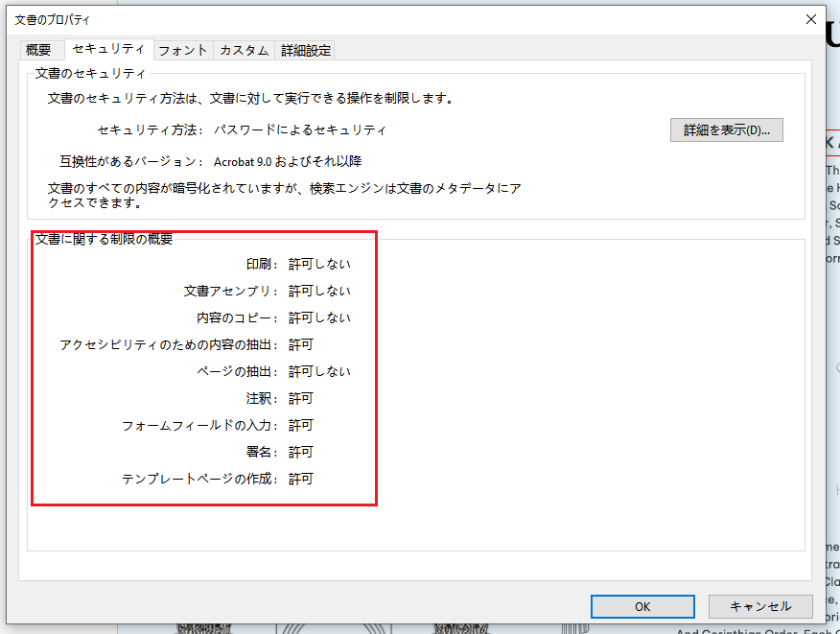Click the Acrobat 9.0 およびそれ以降 value
The image size is (840, 634).
[x=288, y=161]
